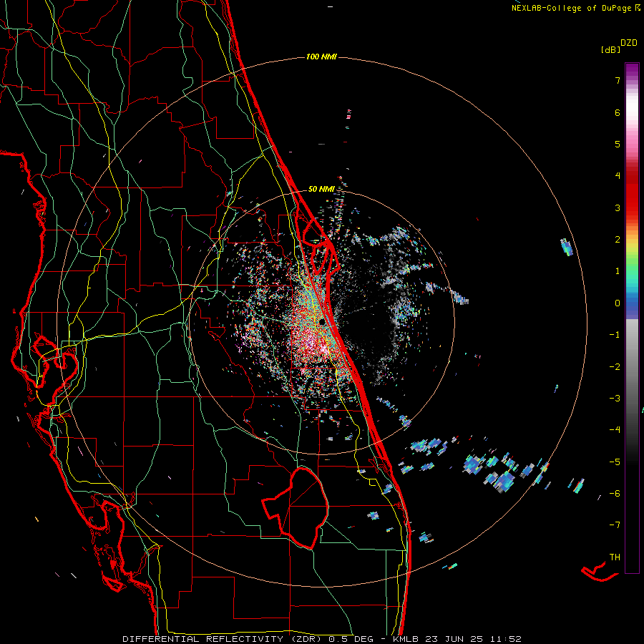Pick the -2 label on the scale
Viewport: 644px width, 644px height.
(x=615, y=366)
